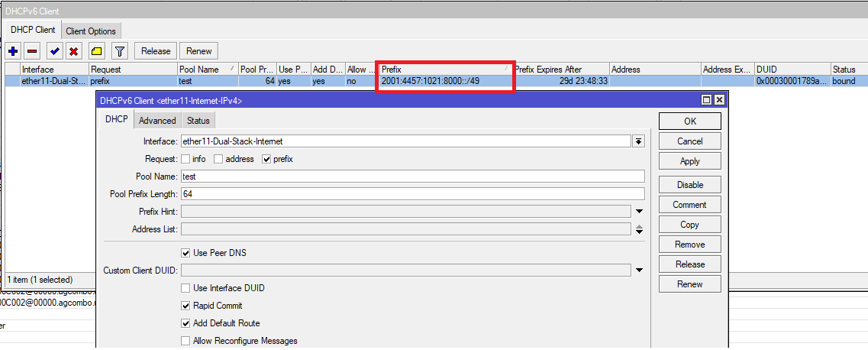Disable entry with red X icon
The image size is (868, 350).
point(73,51)
